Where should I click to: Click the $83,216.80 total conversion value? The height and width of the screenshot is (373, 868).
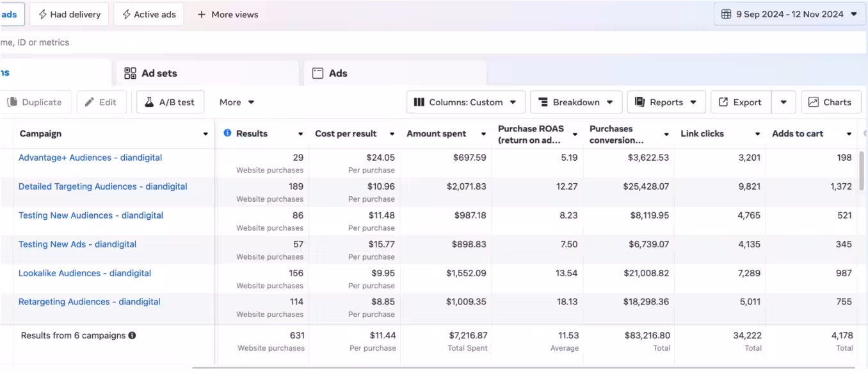[647, 335]
